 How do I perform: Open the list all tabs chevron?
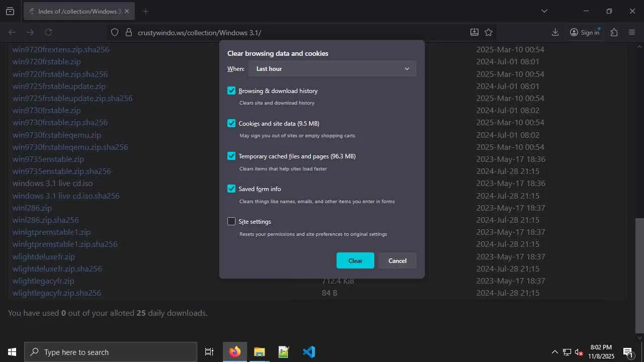[x=544, y=11]
